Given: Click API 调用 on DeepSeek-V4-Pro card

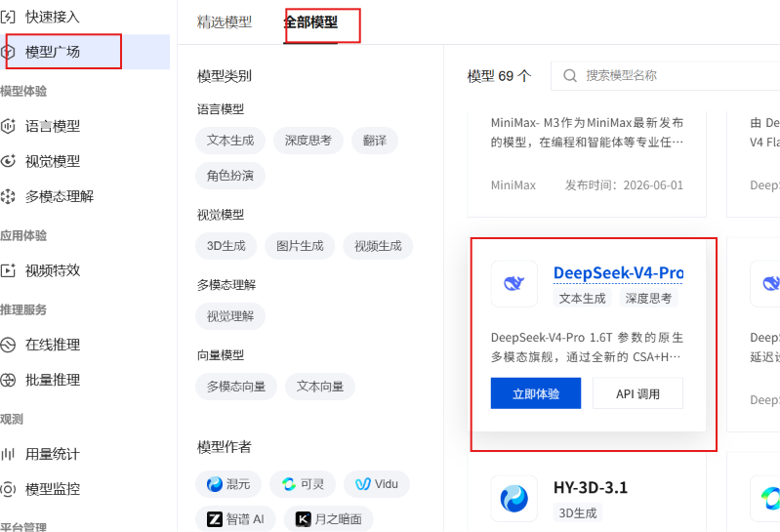Looking at the screenshot, I should point(637,393).
